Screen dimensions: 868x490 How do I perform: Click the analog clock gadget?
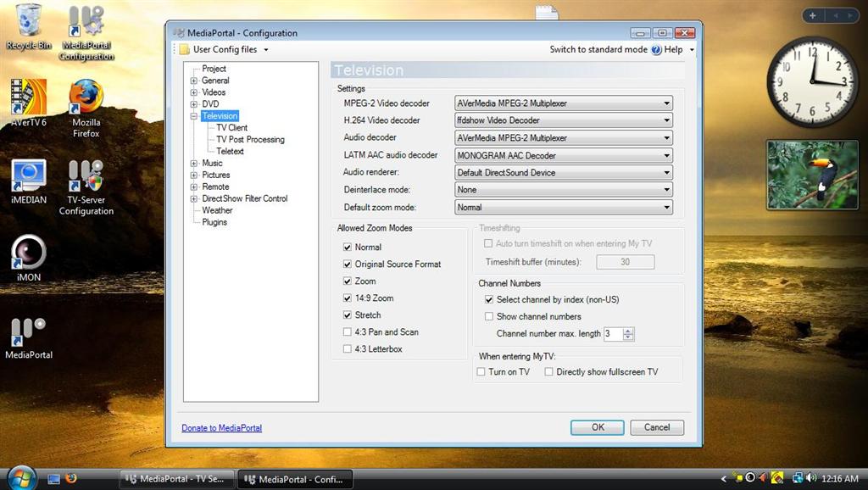[812, 81]
